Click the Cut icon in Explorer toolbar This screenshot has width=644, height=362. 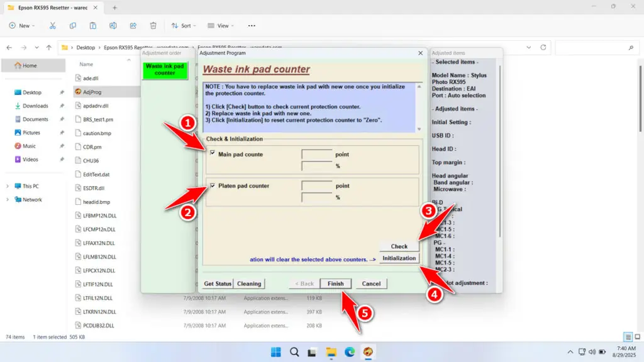(x=53, y=25)
